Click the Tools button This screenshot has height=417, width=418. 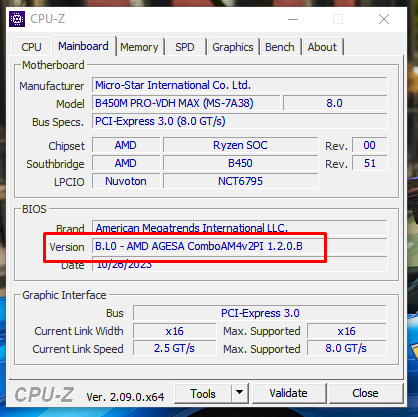point(203,394)
